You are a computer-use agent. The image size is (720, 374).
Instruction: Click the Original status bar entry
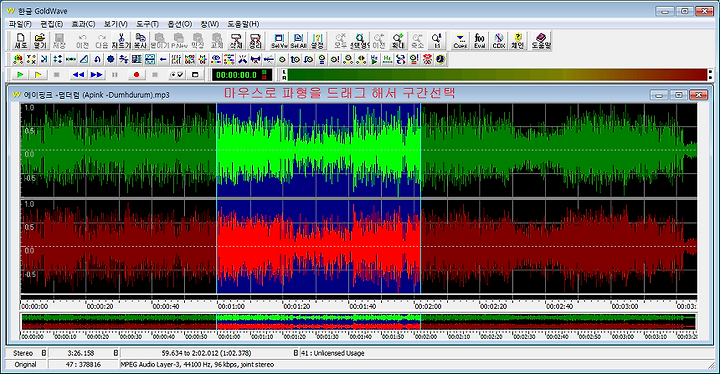[25, 364]
